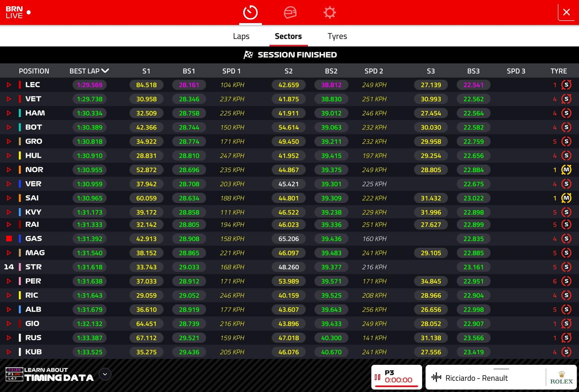The width and height of the screenshot is (579, 392).
Task: Click the timing data thumbnail icon
Action: (14, 374)
